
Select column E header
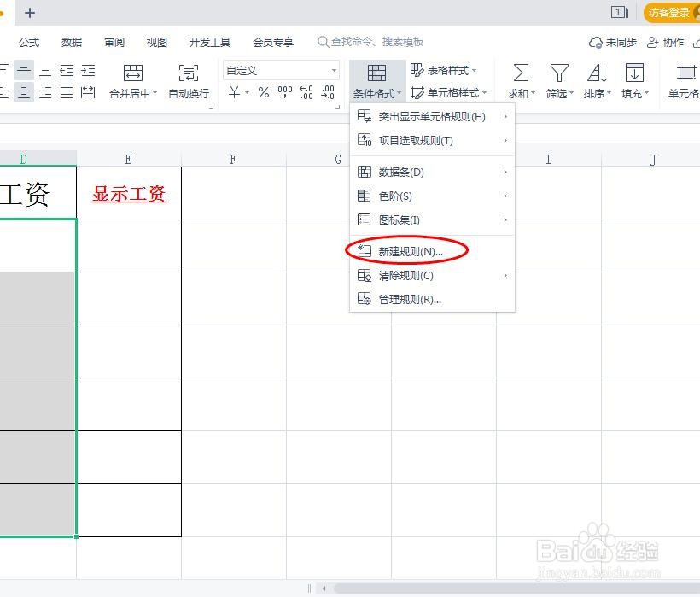(x=129, y=159)
